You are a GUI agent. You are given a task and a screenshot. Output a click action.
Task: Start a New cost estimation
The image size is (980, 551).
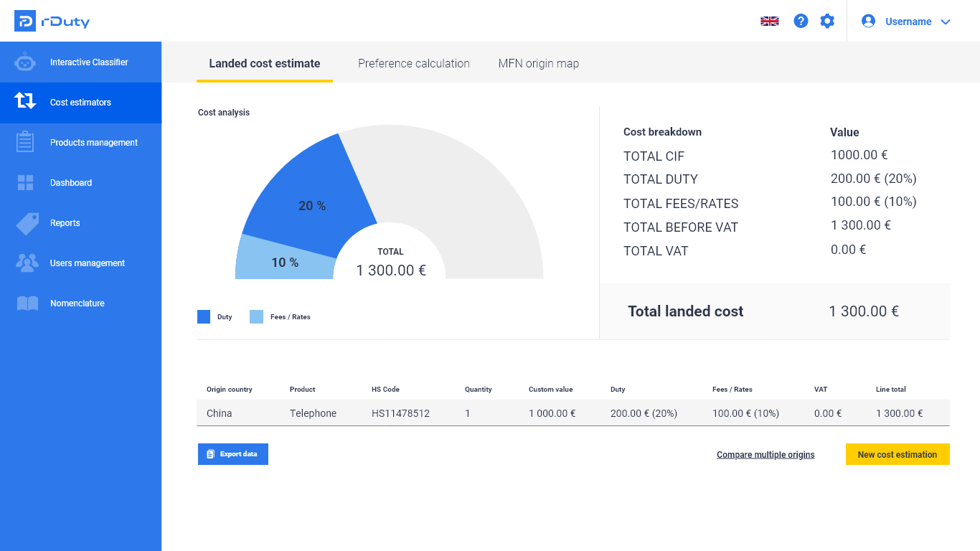(897, 454)
